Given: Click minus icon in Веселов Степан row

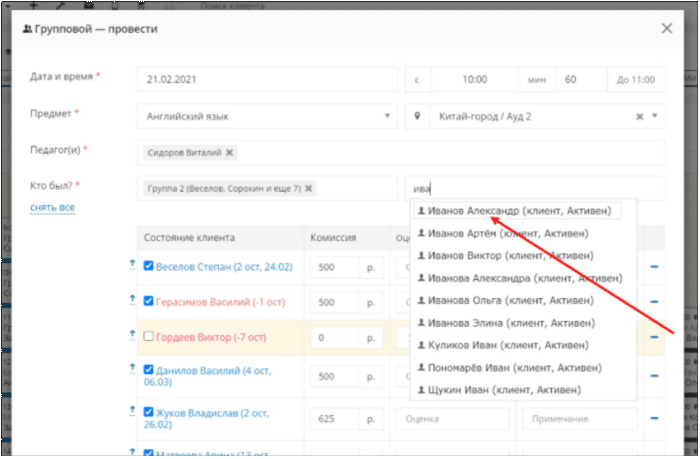Looking at the screenshot, I should [x=654, y=267].
